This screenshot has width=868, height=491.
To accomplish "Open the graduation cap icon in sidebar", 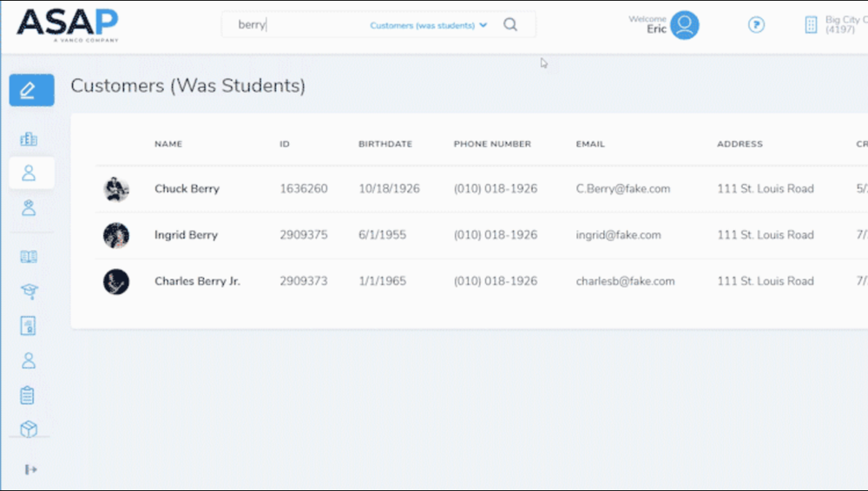I will click(x=30, y=291).
